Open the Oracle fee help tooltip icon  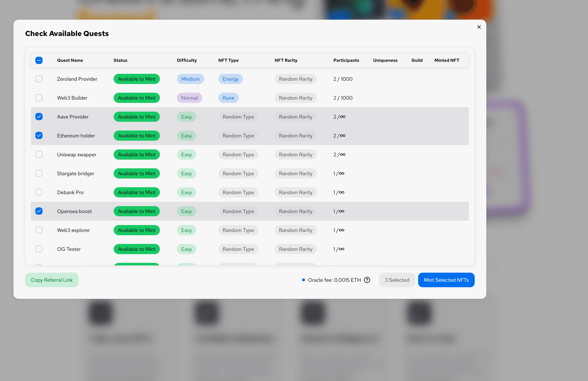coord(367,280)
